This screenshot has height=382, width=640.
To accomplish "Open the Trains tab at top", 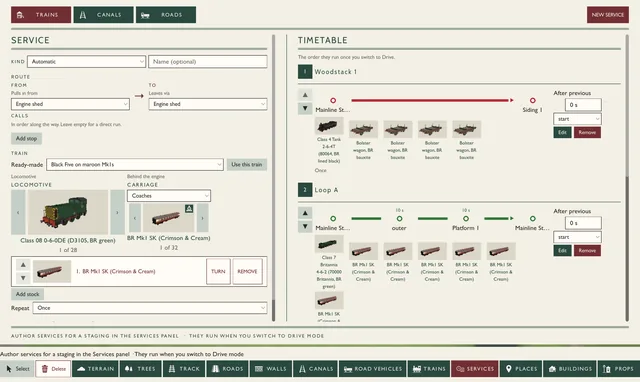I will [x=41, y=15].
